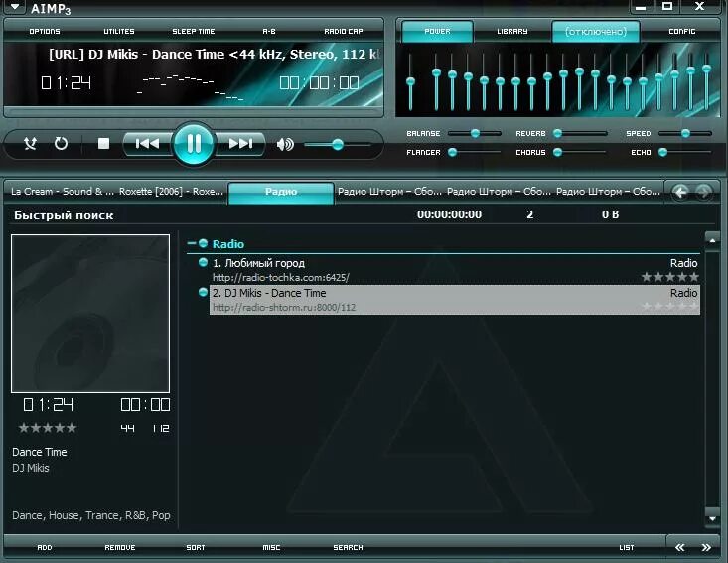728x563 pixels.
Task: Open the Add menu
Action: [x=45, y=548]
